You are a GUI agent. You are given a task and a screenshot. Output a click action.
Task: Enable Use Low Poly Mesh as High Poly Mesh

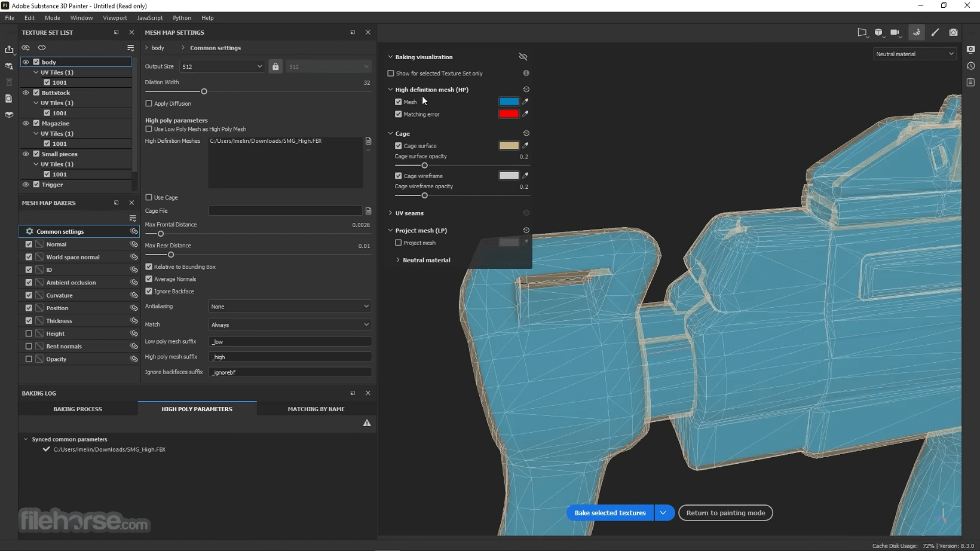click(149, 129)
